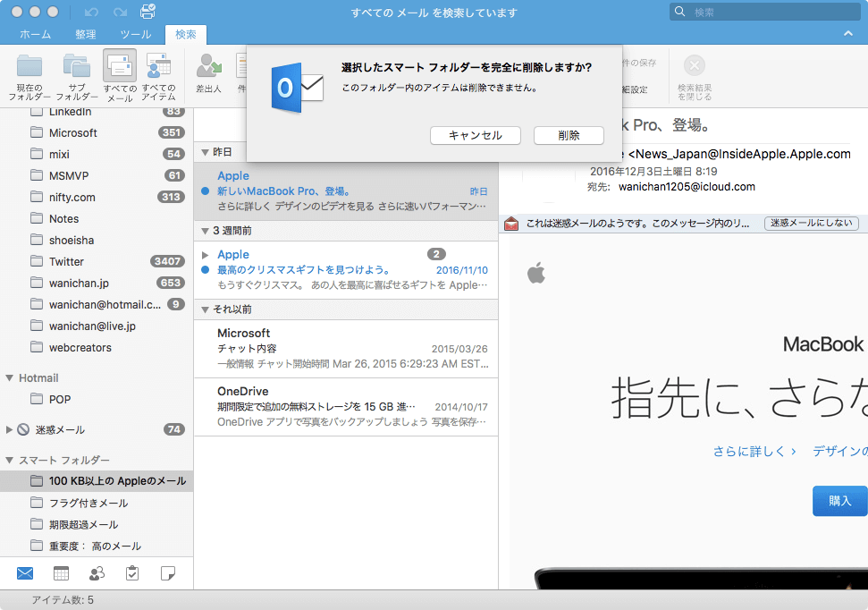
Task: Click the unread dot on 最高のクリスマスギフト message
Action: click(205, 270)
